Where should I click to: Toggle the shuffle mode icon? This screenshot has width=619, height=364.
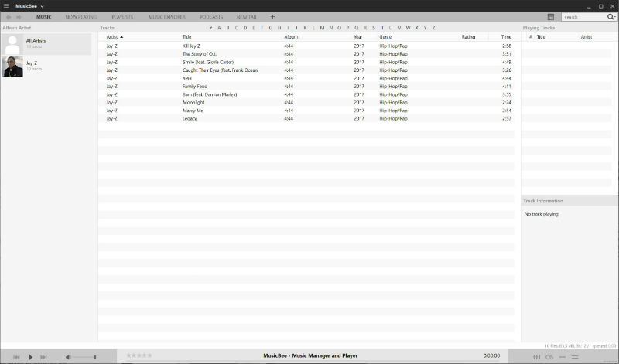pyautogui.click(x=575, y=357)
